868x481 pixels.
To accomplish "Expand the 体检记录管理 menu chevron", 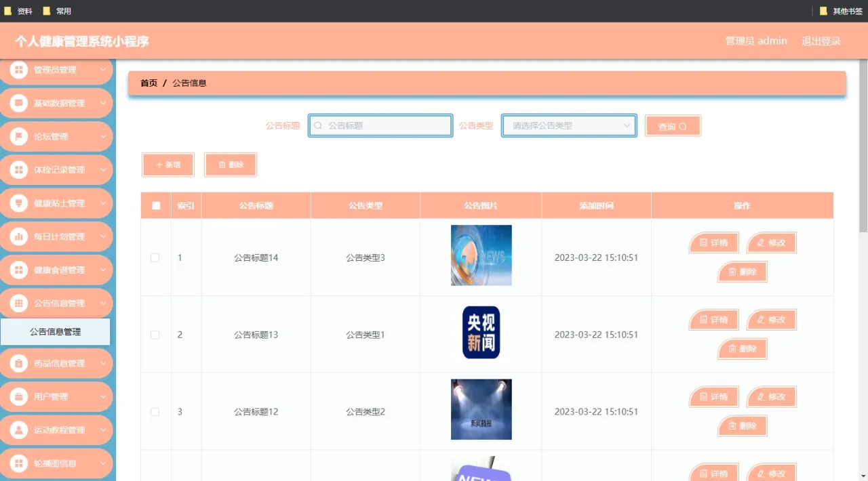I will [x=103, y=169].
